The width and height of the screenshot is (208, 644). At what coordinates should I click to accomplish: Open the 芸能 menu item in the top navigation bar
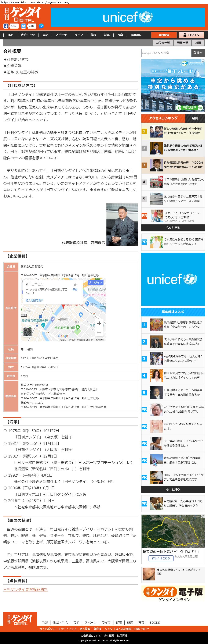45,35
